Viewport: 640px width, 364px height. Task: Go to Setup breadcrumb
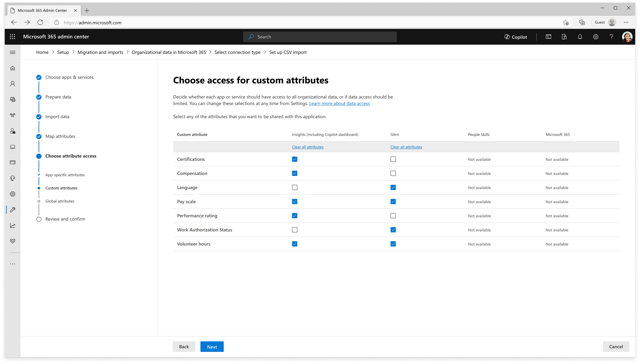coord(63,52)
